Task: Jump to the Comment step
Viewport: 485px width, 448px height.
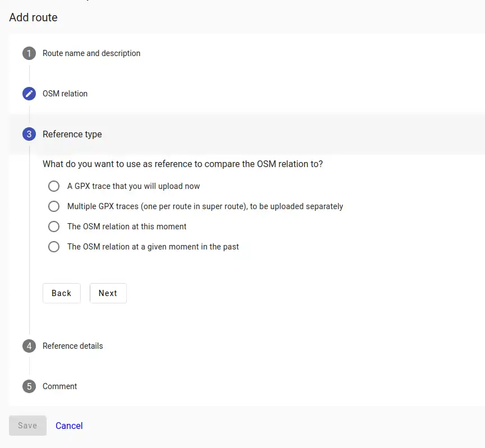Action: [60, 386]
